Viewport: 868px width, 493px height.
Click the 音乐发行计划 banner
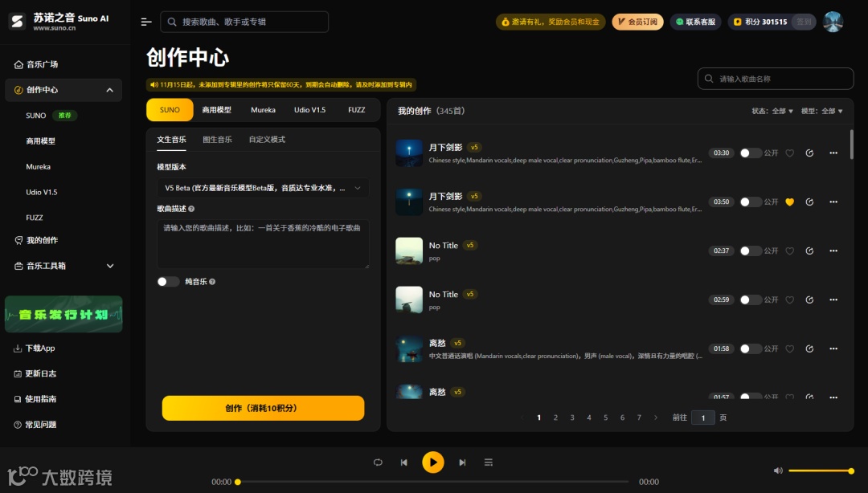coord(63,314)
